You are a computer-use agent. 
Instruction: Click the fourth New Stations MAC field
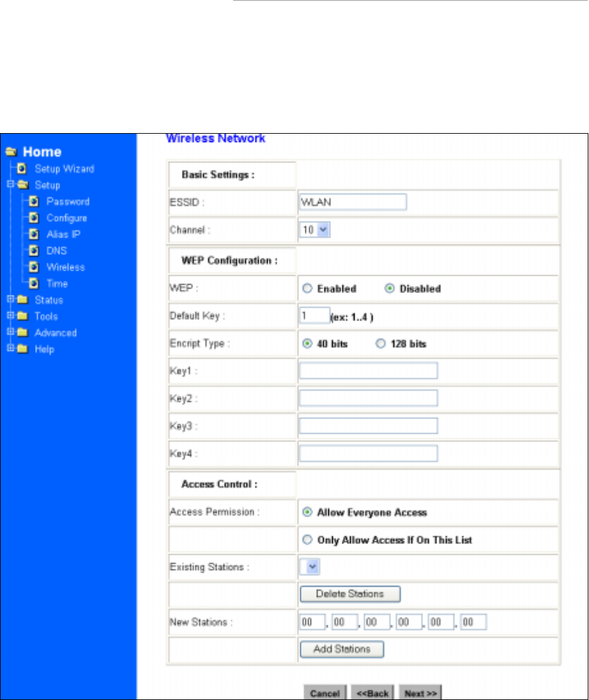(x=409, y=622)
